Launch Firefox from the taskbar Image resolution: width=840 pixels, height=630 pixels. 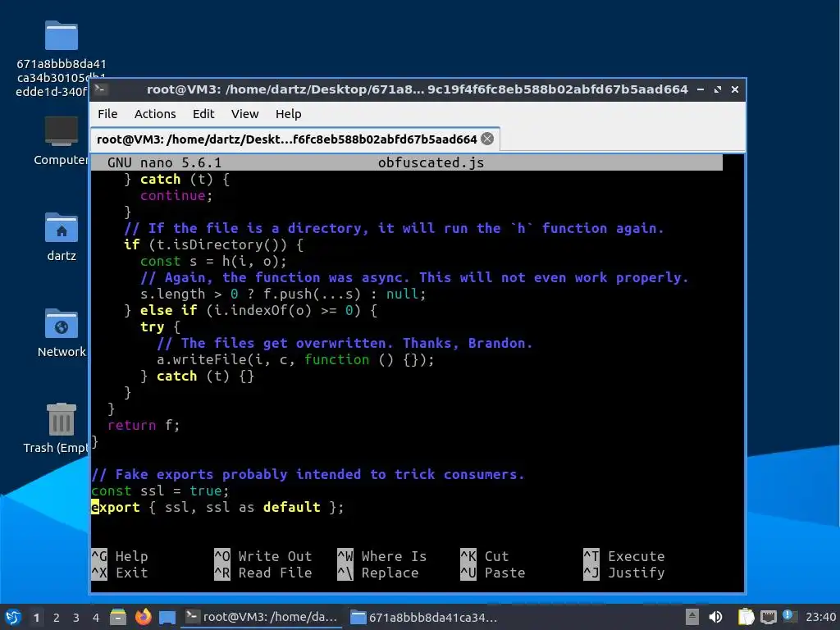point(143,618)
